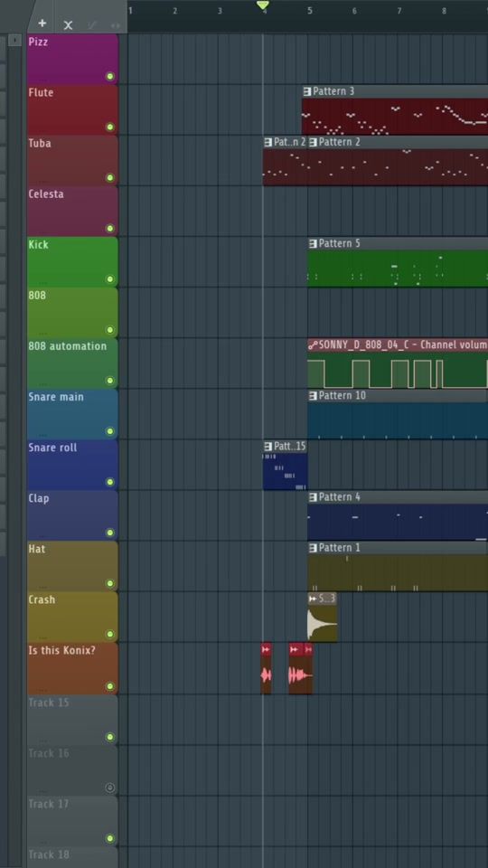
Task: Open the Pattern 5 clip menu icon
Action: pos(314,243)
